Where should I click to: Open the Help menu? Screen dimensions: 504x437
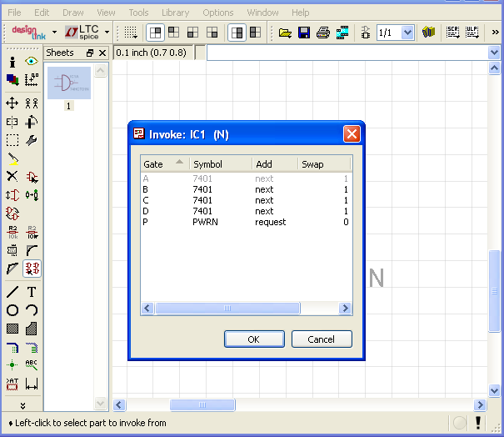tap(300, 13)
